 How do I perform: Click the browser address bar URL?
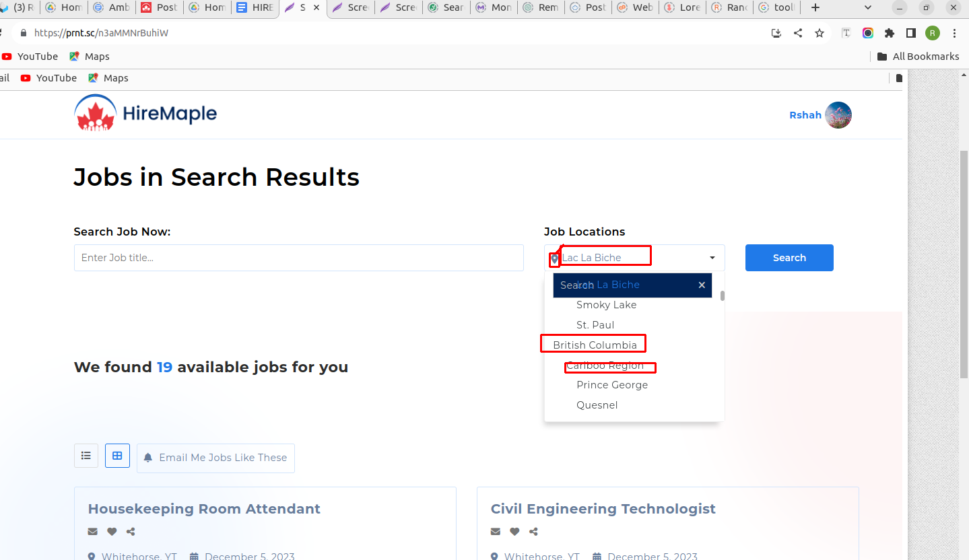101,33
